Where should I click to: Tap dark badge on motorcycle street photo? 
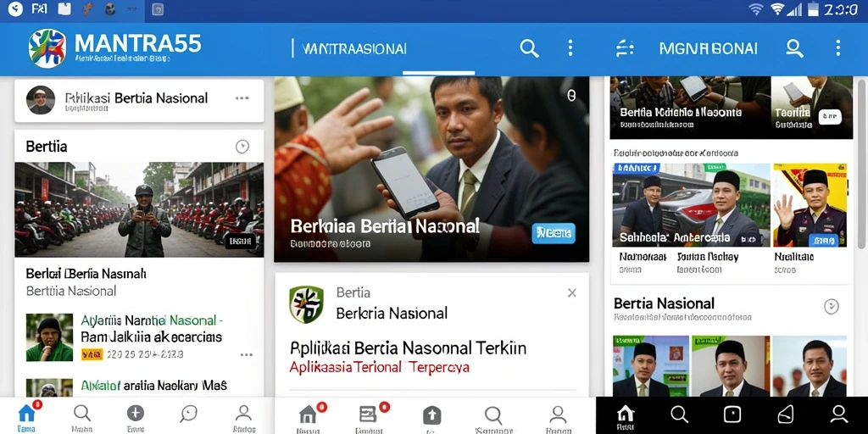[x=240, y=242]
